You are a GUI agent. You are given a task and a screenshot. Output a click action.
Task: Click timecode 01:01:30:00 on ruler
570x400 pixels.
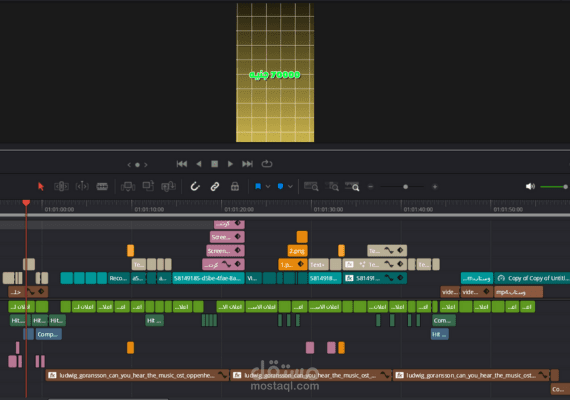[x=328, y=209]
